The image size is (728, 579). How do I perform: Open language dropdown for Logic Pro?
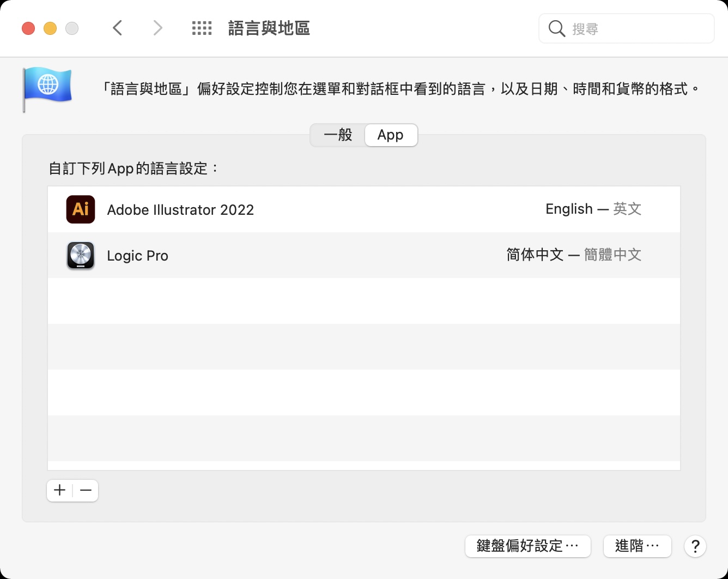574,255
